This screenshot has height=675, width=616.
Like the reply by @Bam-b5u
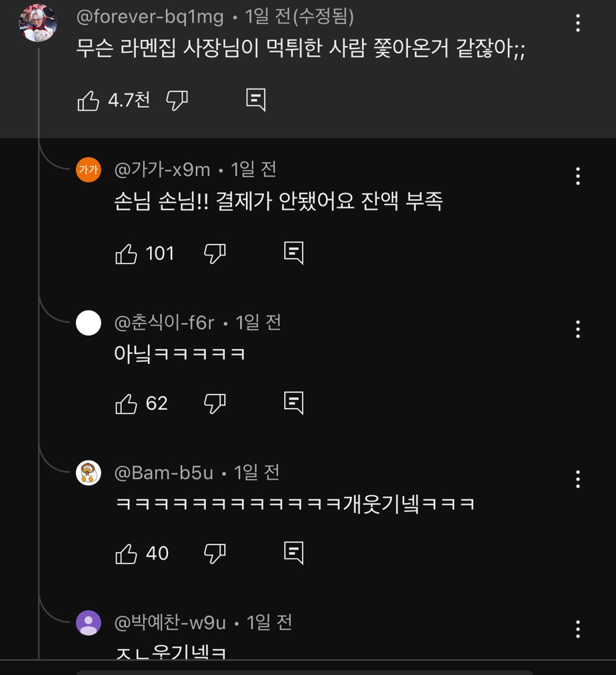tap(126, 553)
